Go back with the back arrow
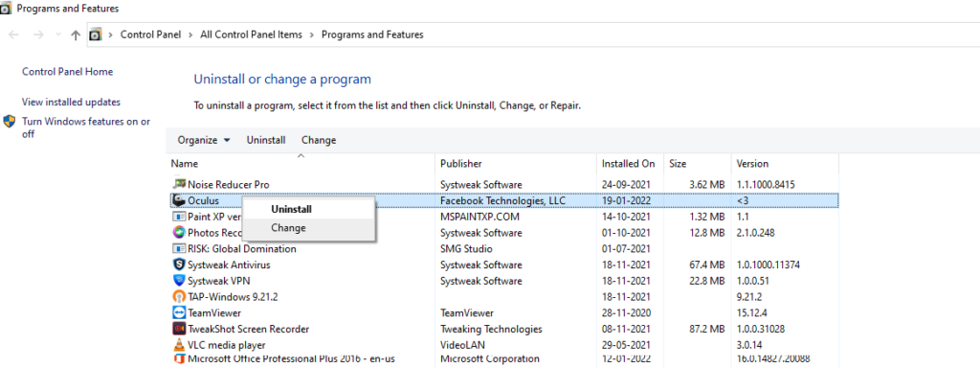Image resolution: width=980 pixels, height=368 pixels. click(x=13, y=35)
